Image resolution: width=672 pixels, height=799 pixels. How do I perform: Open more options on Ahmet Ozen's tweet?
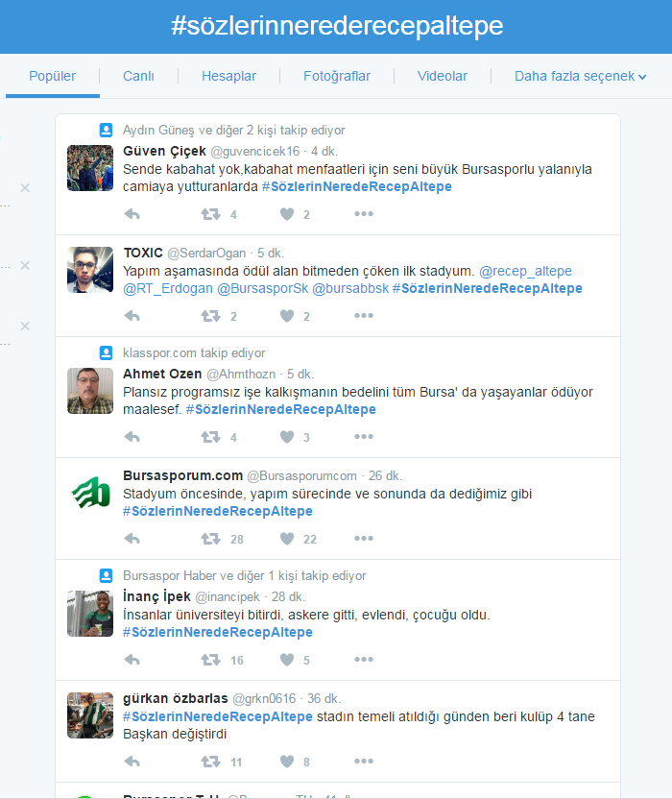364,437
